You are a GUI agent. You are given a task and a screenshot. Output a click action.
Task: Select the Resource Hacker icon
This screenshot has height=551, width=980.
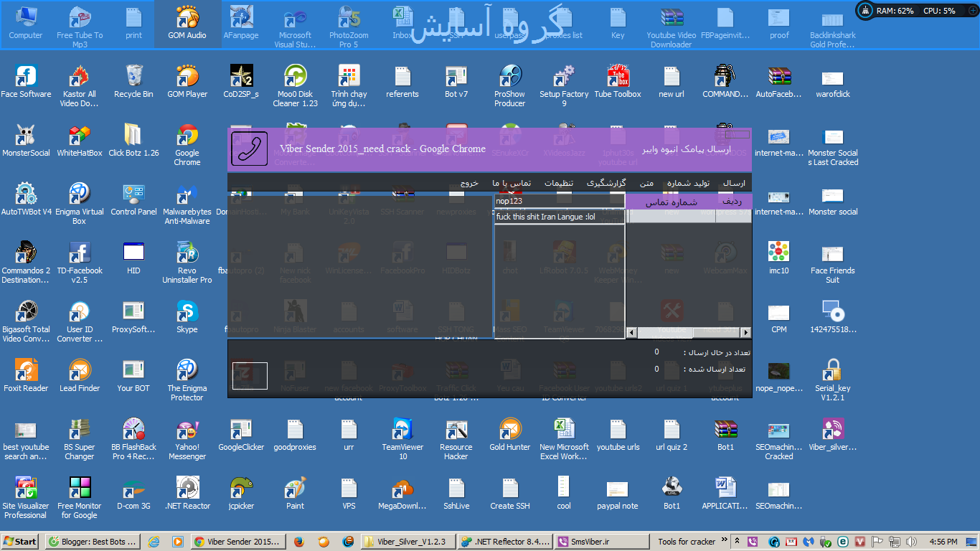tap(456, 439)
